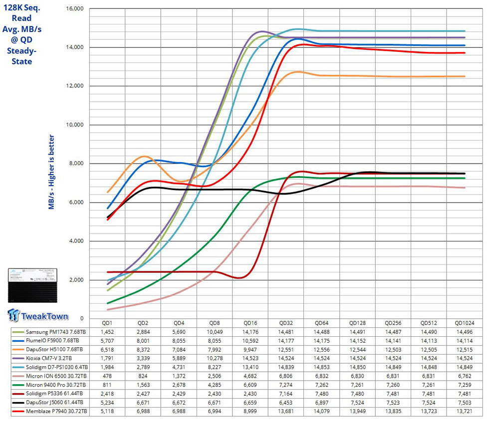Select FlumeIO F5900 QD16 value 10,592

click(x=250, y=341)
